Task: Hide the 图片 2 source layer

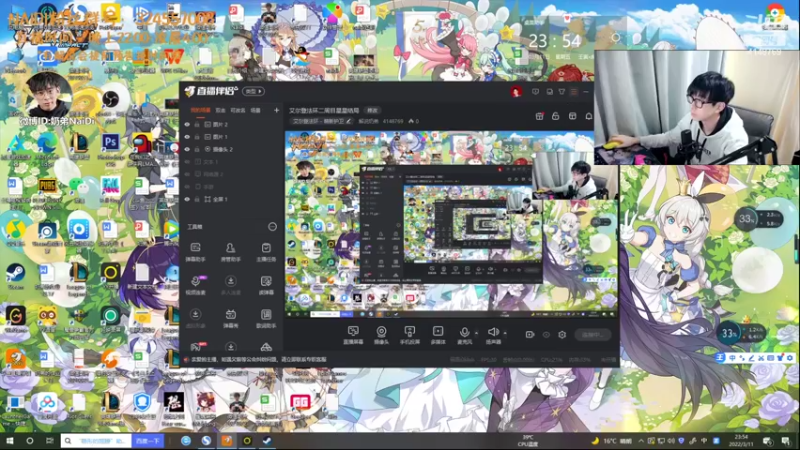Action: pyautogui.click(x=187, y=124)
